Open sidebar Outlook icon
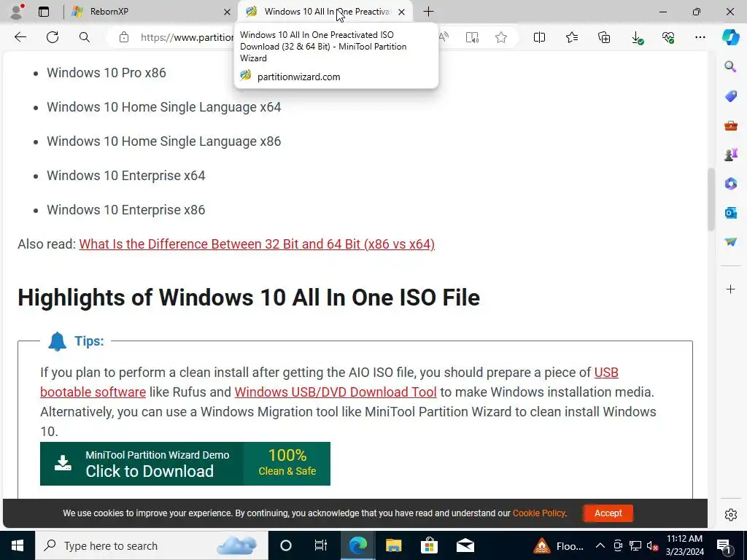747x560 pixels. (x=730, y=212)
